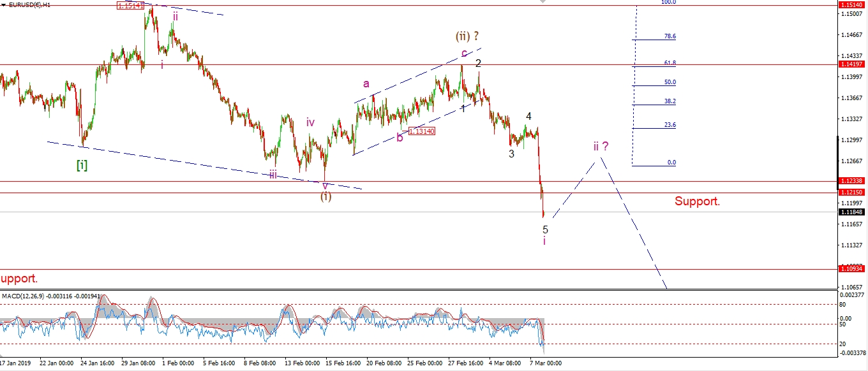This screenshot has width=868, height=371.
Task: Select the Fibonacci 50.0 level label
Action: pos(670,82)
